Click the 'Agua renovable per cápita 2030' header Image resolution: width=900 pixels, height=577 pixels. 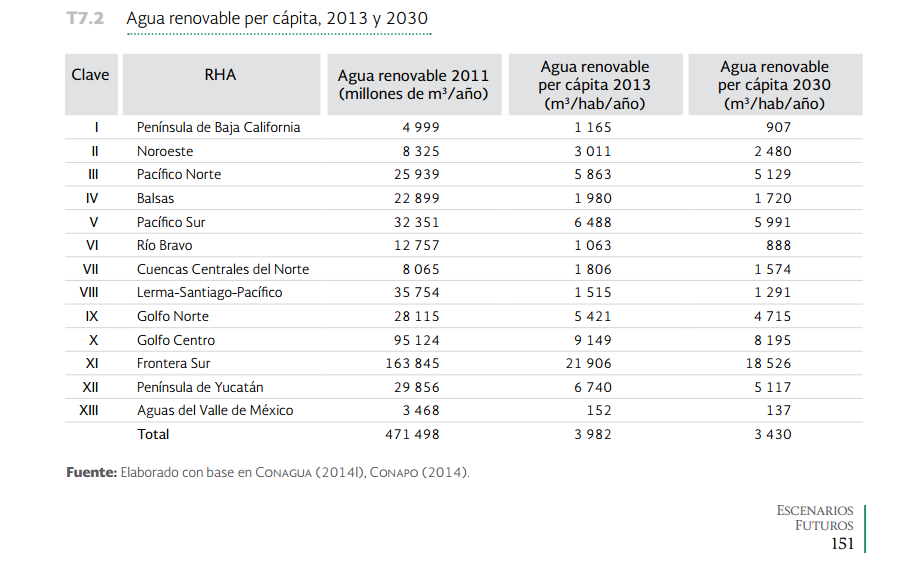pos(774,85)
